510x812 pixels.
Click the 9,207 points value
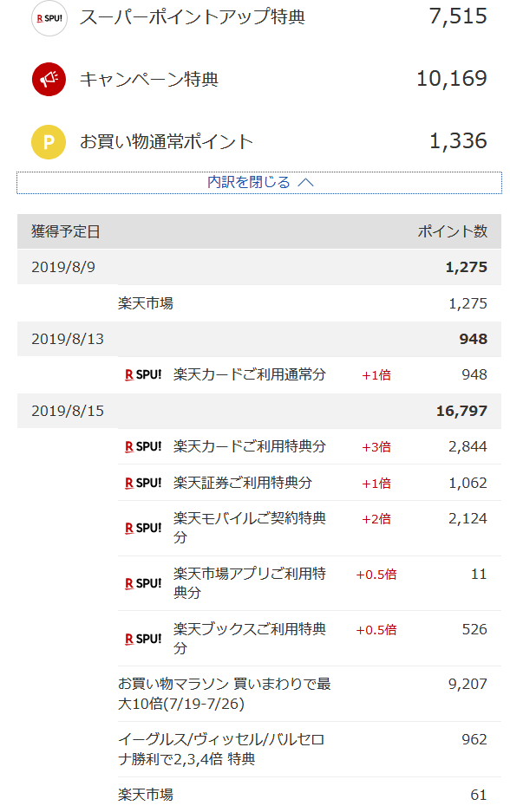(x=467, y=684)
